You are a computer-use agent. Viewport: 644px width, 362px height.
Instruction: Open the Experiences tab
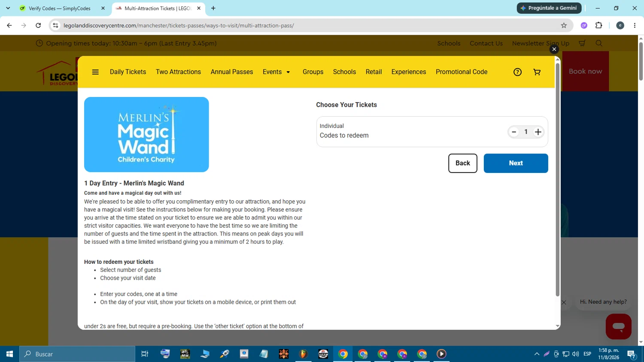pyautogui.click(x=409, y=72)
